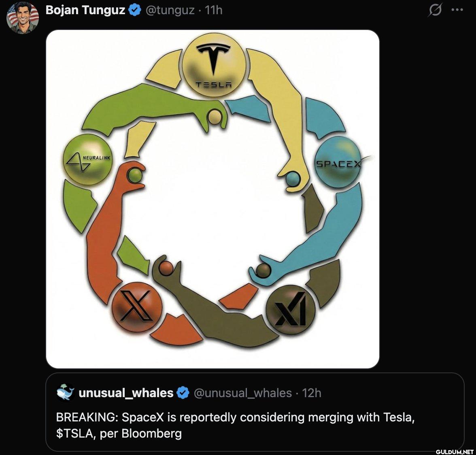Open the unusual_whales display name
This screenshot has width=476, height=455.
126,393
